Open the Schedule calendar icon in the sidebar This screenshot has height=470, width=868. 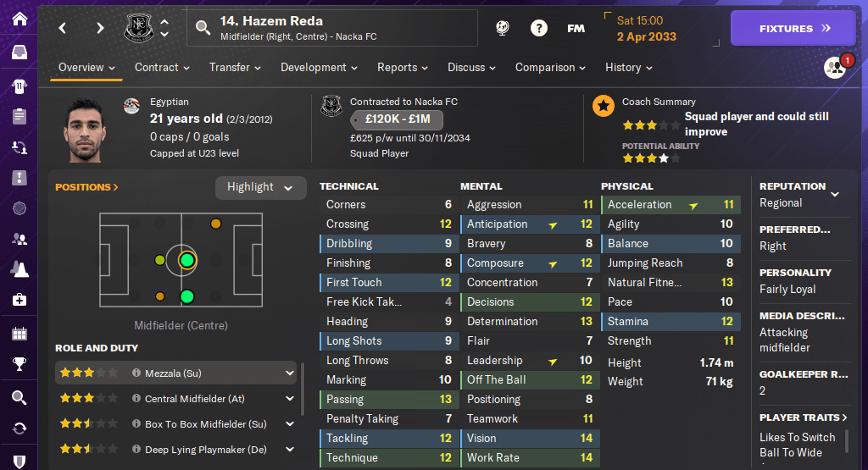pyautogui.click(x=19, y=333)
